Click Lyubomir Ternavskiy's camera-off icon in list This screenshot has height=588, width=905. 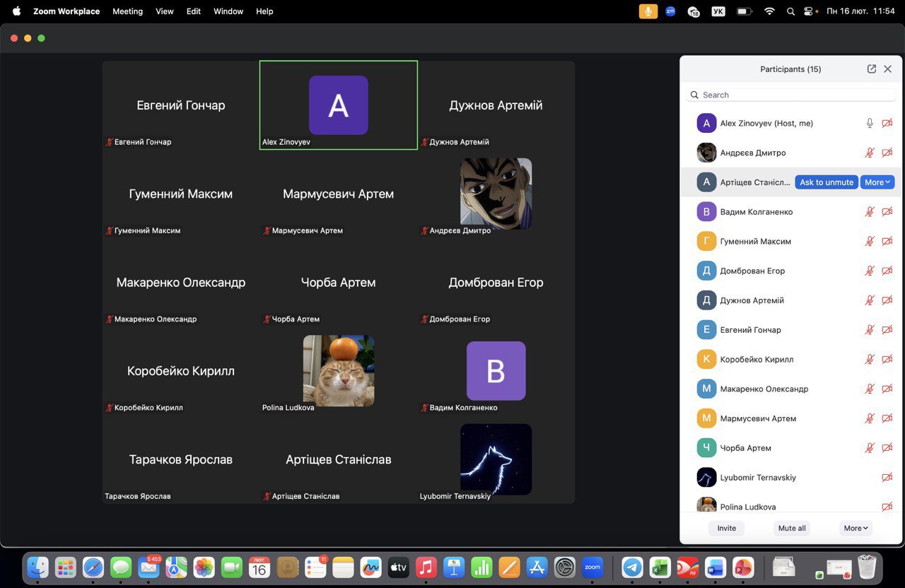pos(887,478)
